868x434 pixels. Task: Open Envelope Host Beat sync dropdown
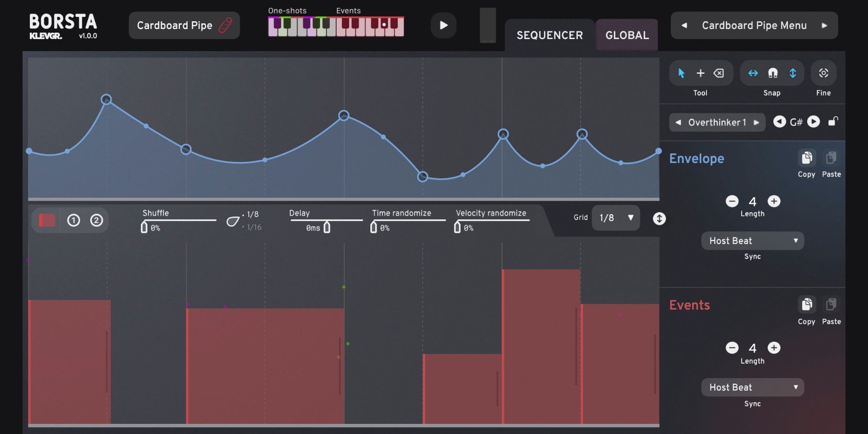(x=752, y=241)
